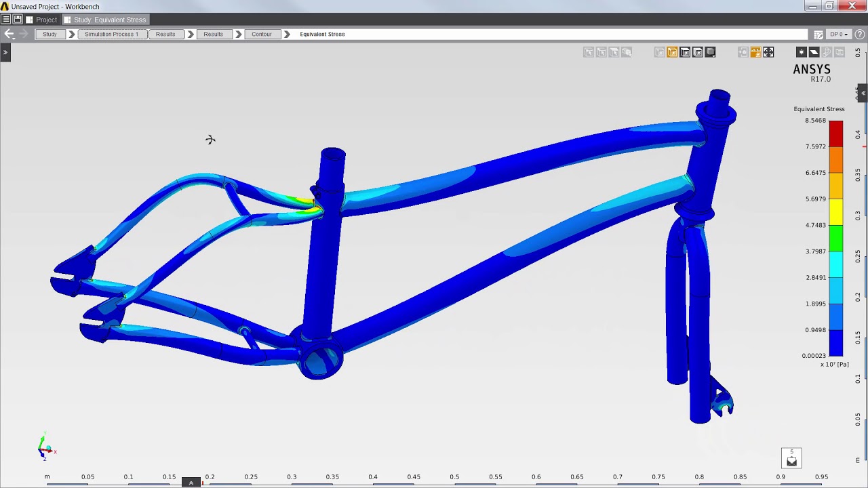This screenshot has width=868, height=488.
Task: Click the third greyed selection-filter icon
Action: tap(614, 52)
